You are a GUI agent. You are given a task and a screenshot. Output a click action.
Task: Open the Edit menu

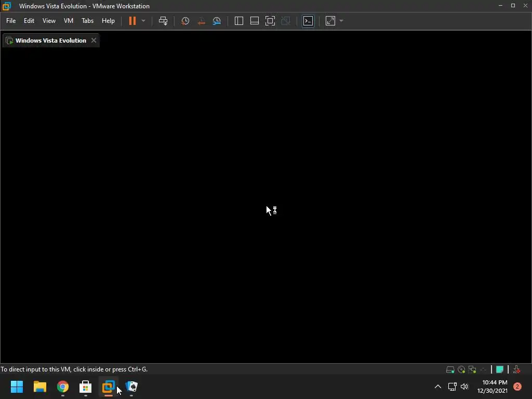[x=29, y=21]
